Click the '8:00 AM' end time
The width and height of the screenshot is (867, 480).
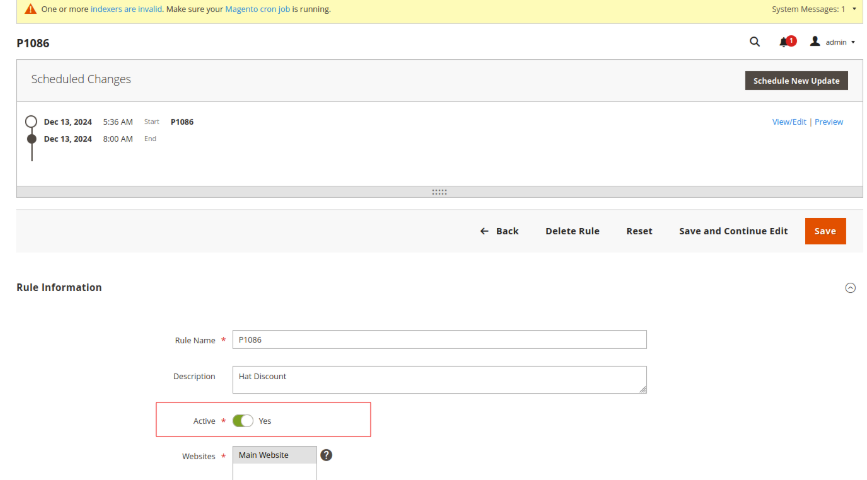(118, 139)
